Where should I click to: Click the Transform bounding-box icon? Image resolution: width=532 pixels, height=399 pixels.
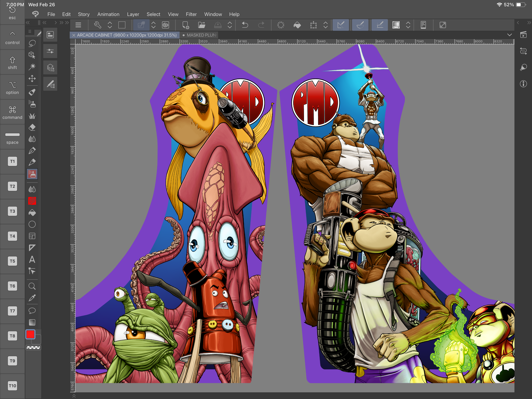313,25
